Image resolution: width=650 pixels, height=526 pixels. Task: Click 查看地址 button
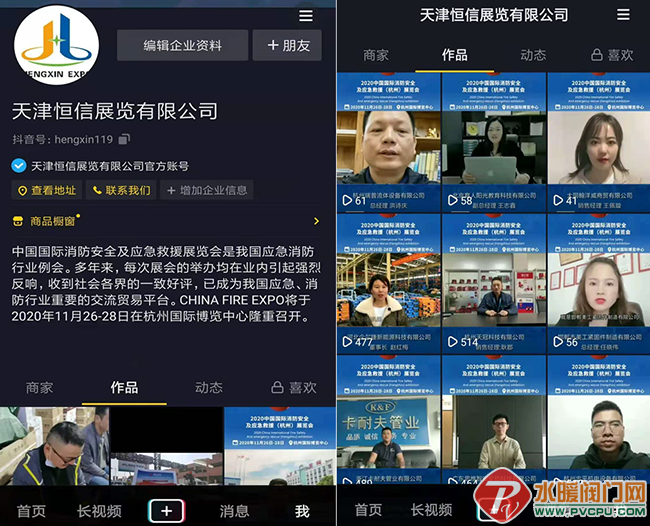(47, 190)
